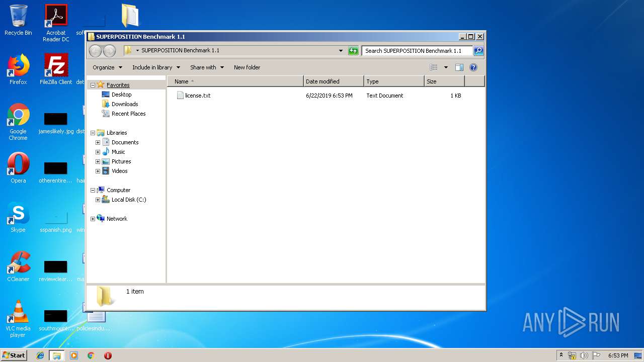Change view with the views icon

[x=434, y=67]
